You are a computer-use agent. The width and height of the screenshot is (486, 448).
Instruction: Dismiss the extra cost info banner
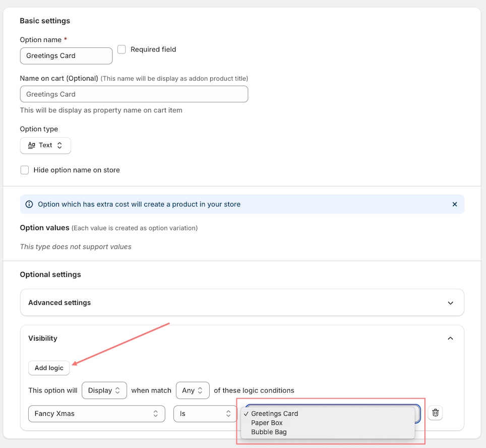coord(454,204)
